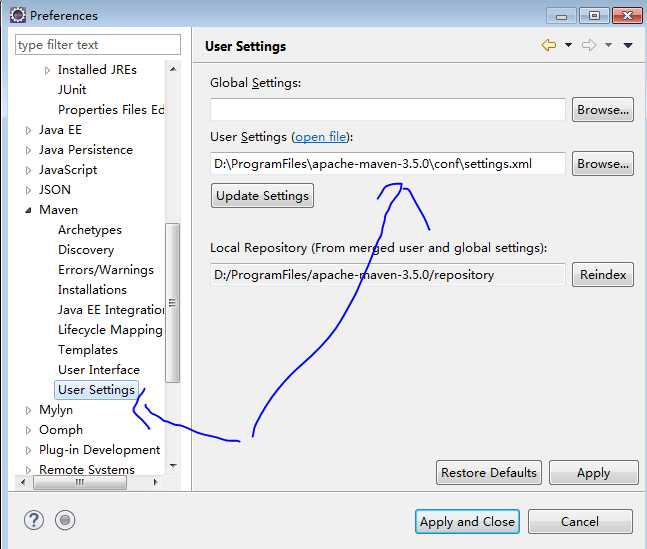Select User Settings under Maven
Image resolution: width=647 pixels, height=549 pixels.
click(x=96, y=390)
